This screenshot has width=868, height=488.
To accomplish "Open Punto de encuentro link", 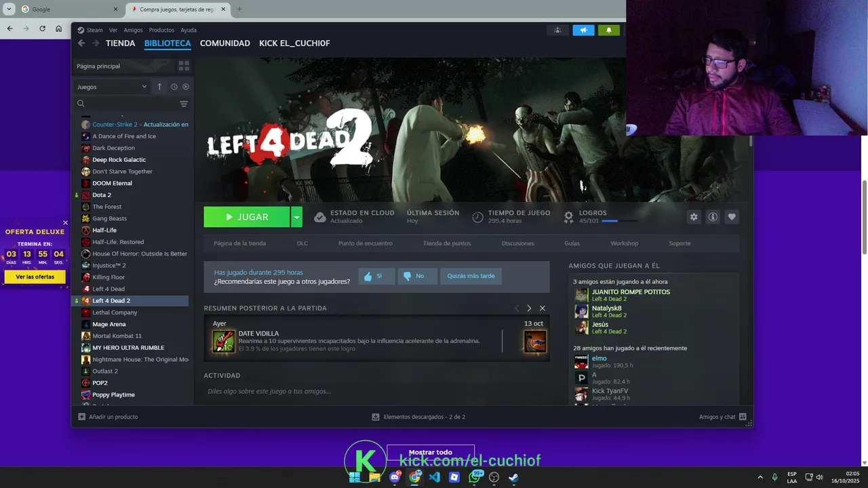I will coord(366,243).
